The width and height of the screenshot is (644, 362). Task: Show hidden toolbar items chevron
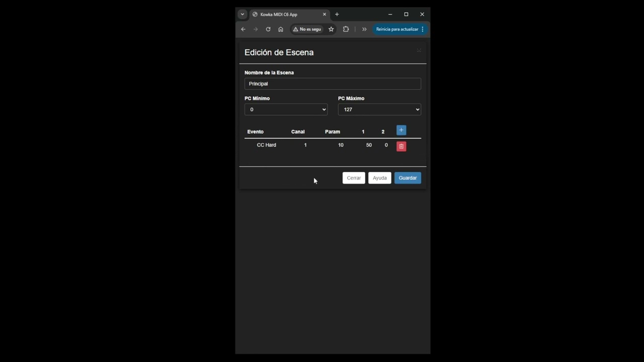pyautogui.click(x=364, y=29)
